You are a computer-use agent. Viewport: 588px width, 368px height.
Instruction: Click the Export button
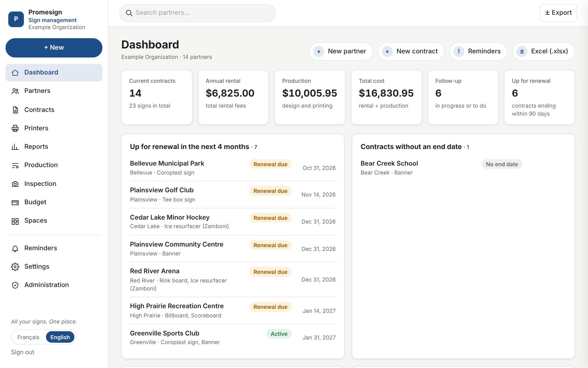[x=558, y=13]
